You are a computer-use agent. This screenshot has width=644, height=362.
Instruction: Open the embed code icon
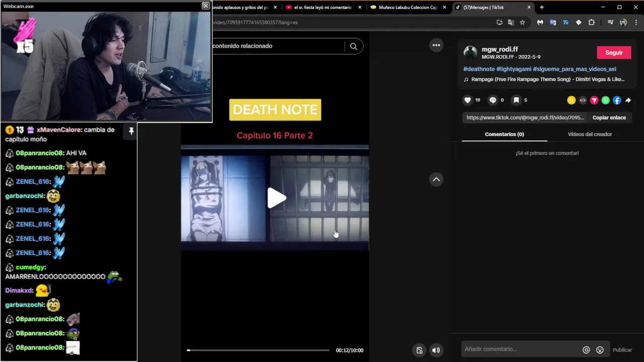[x=583, y=100]
